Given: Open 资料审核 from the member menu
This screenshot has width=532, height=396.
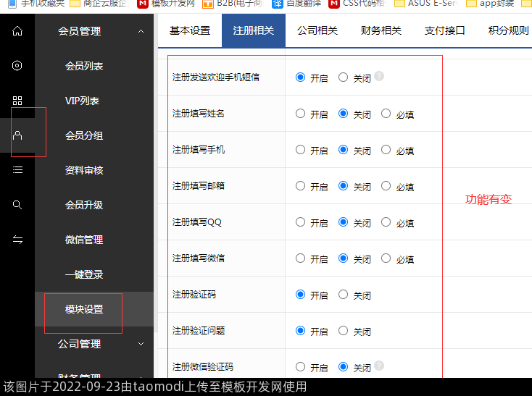Looking at the screenshot, I should coord(84,170).
